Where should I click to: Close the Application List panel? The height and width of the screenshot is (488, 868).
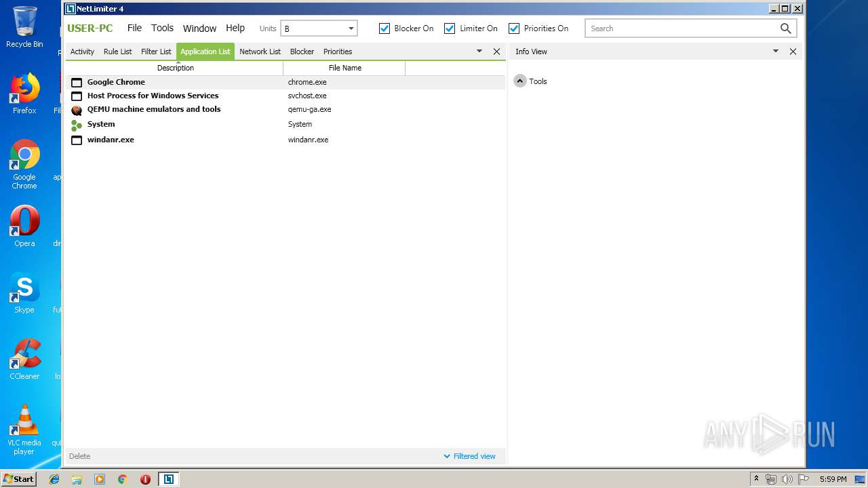pos(496,52)
